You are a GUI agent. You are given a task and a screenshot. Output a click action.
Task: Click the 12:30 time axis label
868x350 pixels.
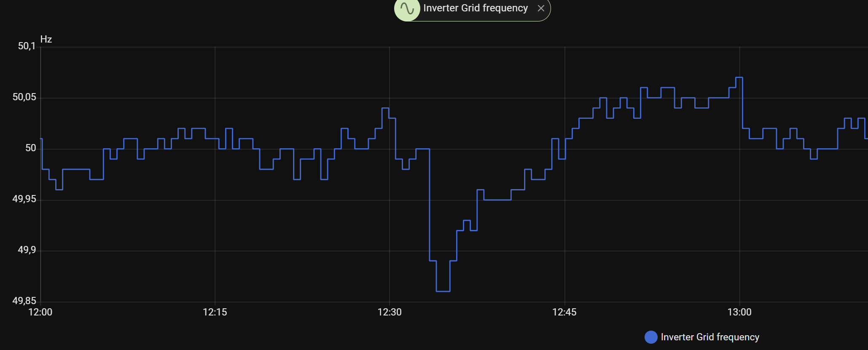[390, 312]
